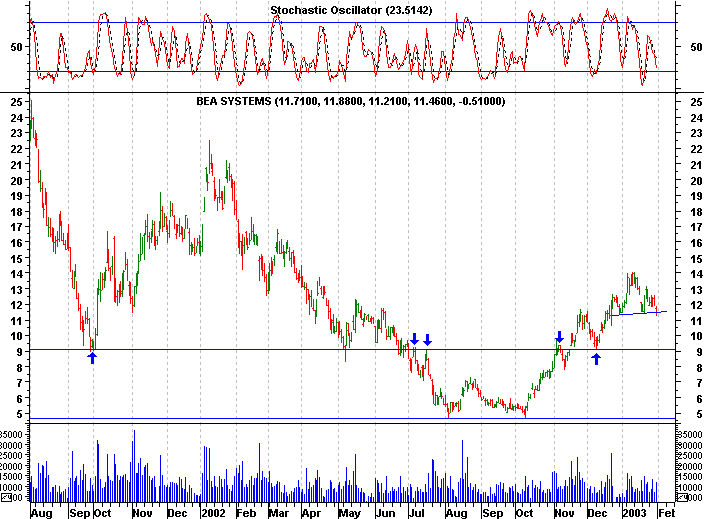Click the Jun label on date axis

coord(385,513)
